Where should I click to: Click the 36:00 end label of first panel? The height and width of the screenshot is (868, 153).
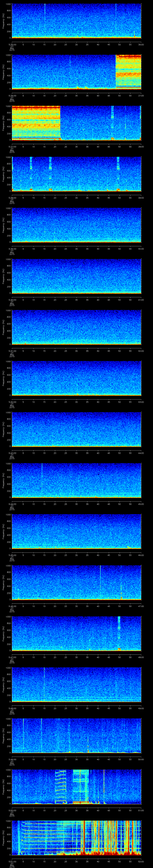click(141, 44)
